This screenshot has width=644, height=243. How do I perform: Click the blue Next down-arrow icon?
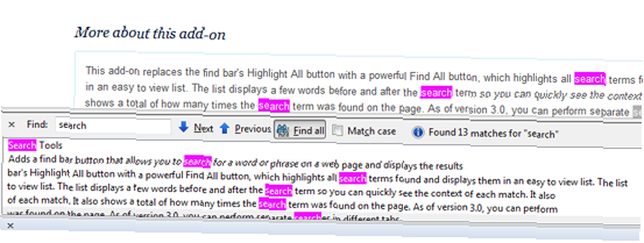[184, 128]
